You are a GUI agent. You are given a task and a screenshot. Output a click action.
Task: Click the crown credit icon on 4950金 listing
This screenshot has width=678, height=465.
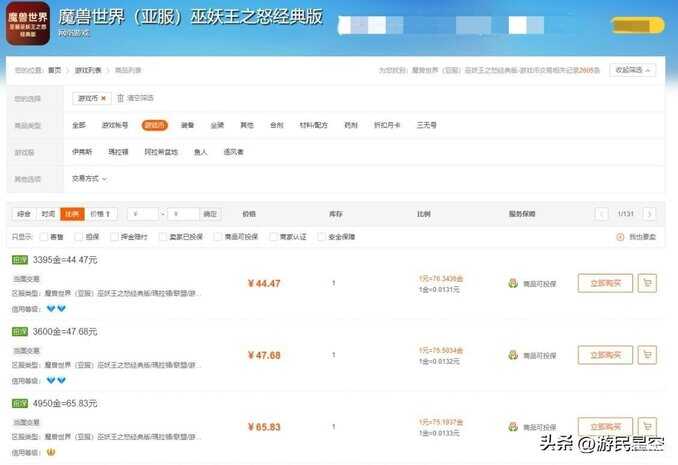pos(51,452)
